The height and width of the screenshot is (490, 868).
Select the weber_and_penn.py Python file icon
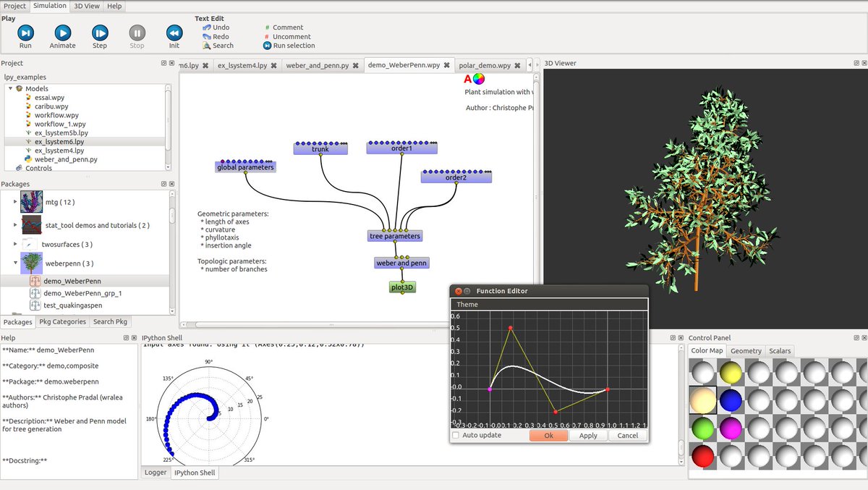(x=30, y=159)
